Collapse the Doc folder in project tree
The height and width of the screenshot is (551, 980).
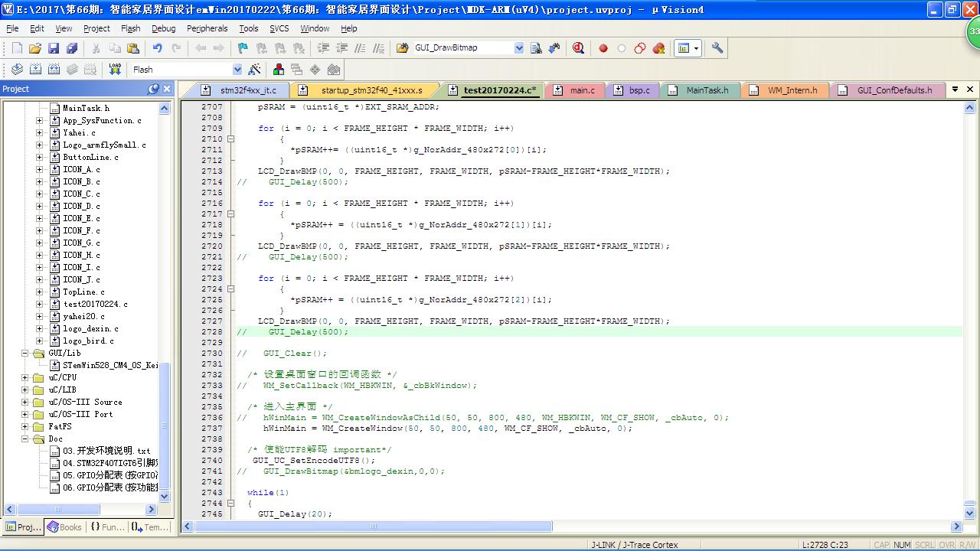point(25,439)
